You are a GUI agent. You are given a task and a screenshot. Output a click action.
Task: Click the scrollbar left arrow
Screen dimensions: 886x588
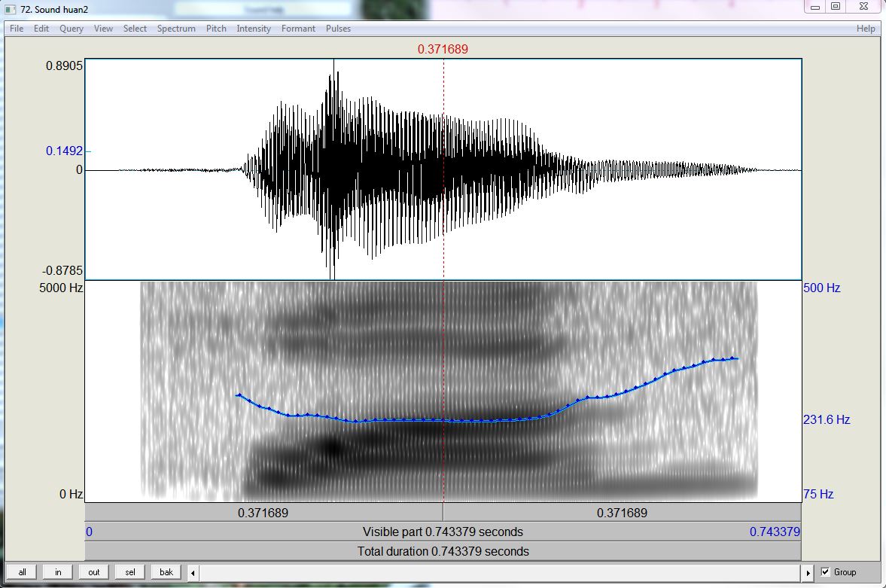coord(193,573)
